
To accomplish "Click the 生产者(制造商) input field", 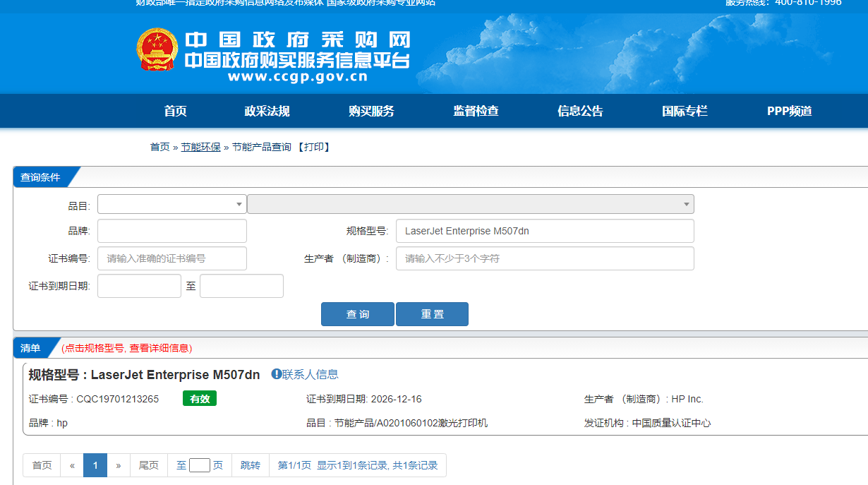I will tap(545, 258).
